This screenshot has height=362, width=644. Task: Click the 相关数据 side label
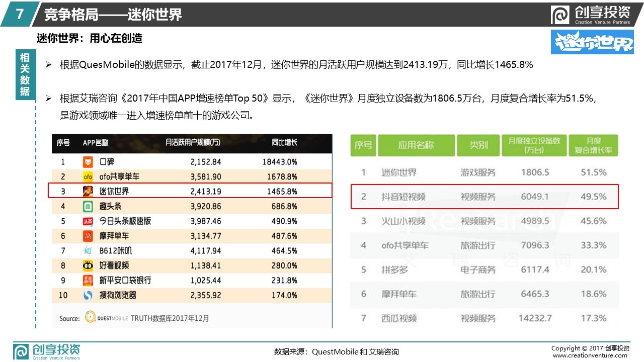click(25, 75)
